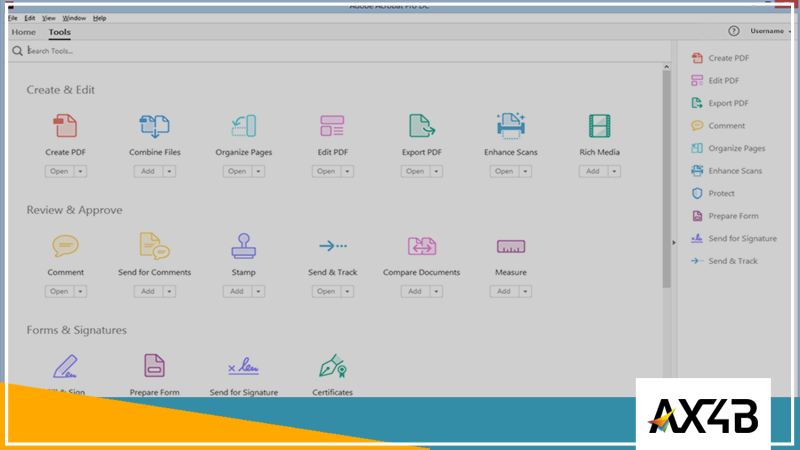This screenshot has height=450, width=800.
Task: Click the Add button under Compare Documents
Action: pos(415,291)
